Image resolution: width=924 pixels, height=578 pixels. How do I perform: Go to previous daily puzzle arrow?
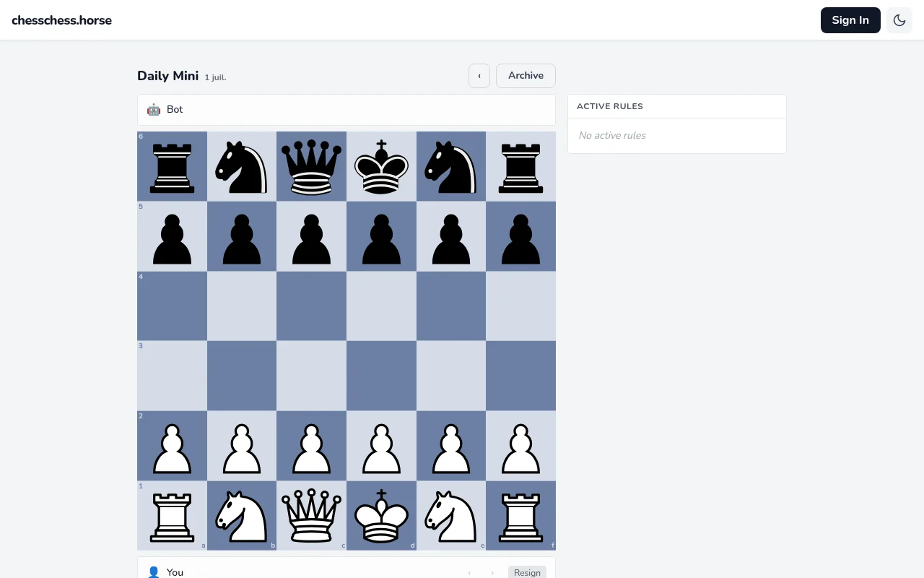(x=479, y=76)
